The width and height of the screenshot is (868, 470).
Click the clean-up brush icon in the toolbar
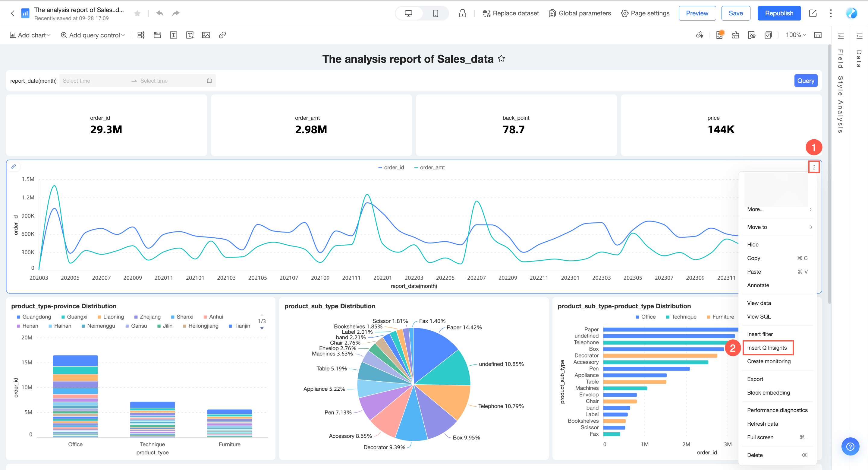click(736, 35)
